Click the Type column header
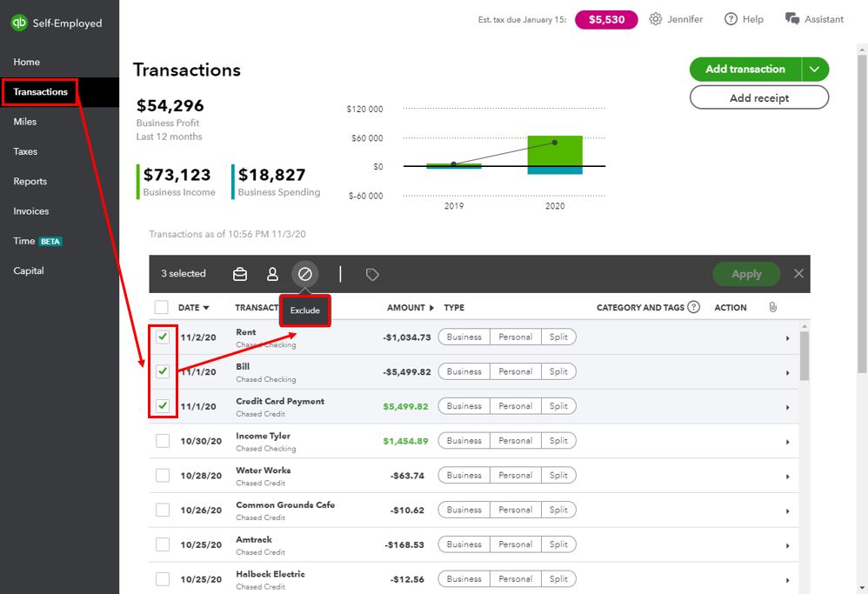 click(x=454, y=308)
